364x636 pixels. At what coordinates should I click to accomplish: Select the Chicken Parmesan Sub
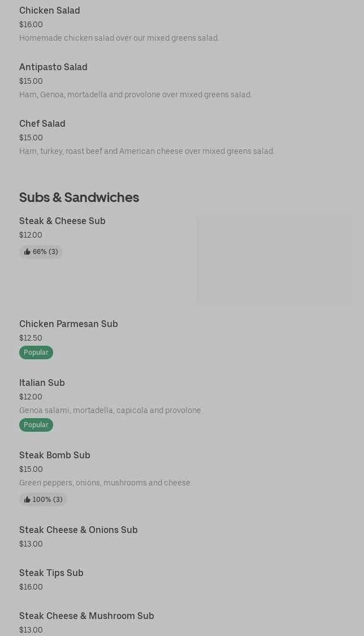point(68,324)
